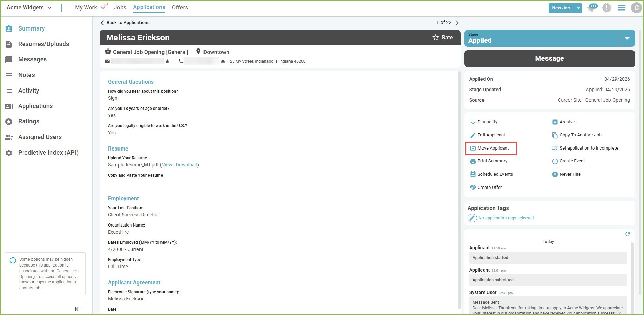644x315 pixels.
Task: Click the Message button
Action: [x=549, y=59]
